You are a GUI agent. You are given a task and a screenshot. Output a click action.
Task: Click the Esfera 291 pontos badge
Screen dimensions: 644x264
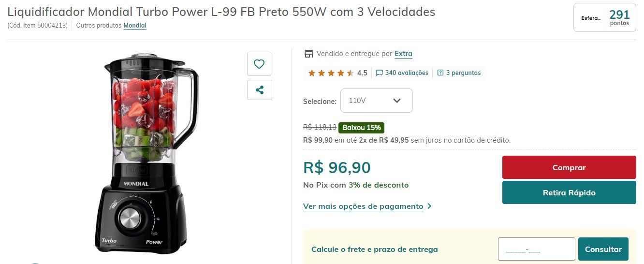pos(605,17)
